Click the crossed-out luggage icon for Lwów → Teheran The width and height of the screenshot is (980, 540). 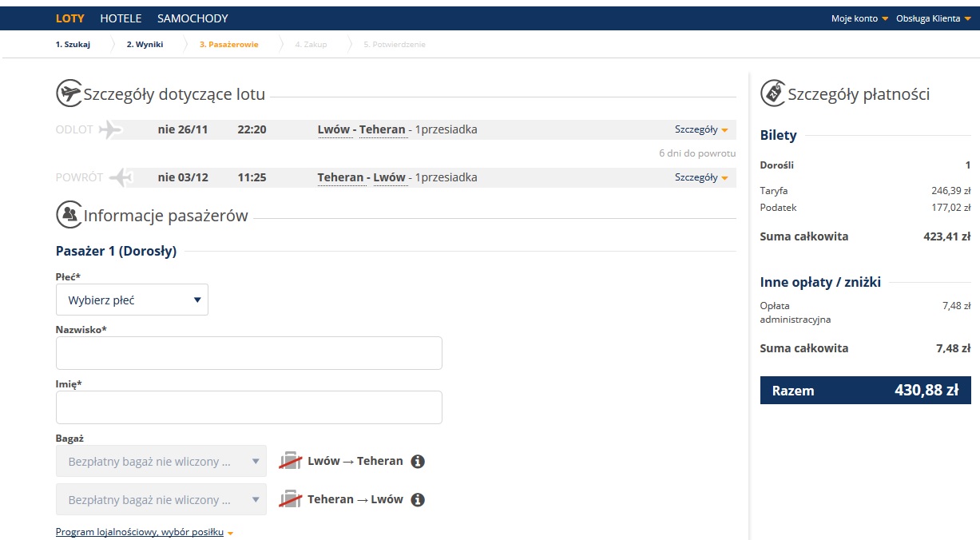(x=291, y=461)
